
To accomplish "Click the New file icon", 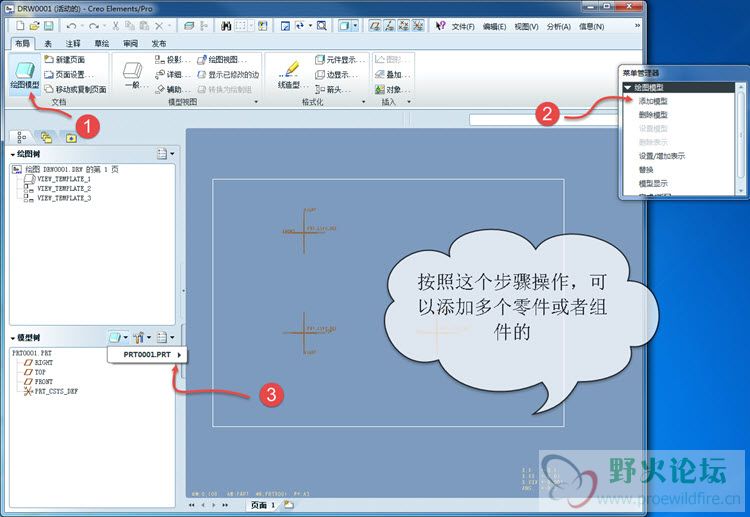I will point(20,26).
